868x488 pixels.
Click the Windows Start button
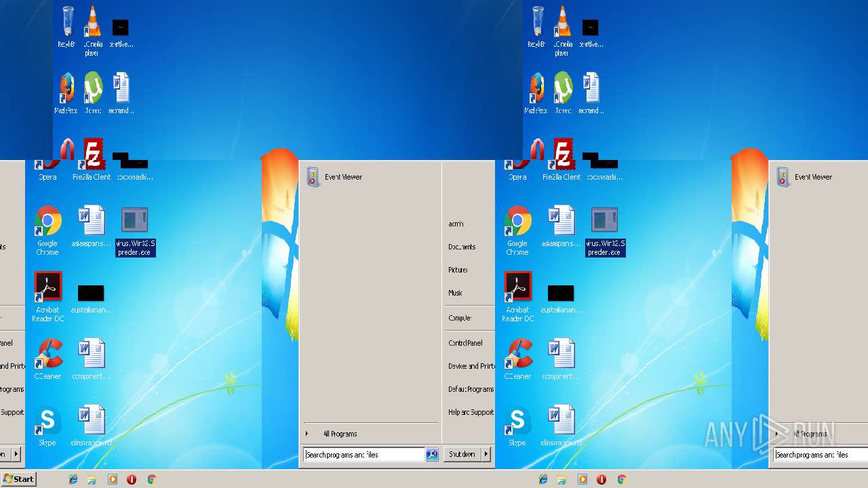click(x=18, y=479)
